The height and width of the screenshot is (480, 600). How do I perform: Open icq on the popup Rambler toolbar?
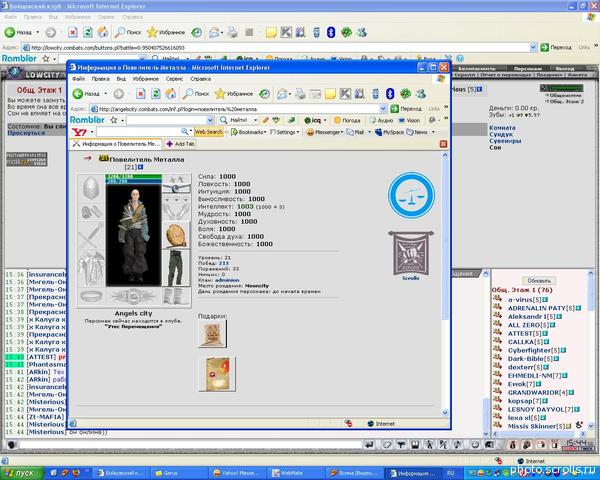point(314,120)
